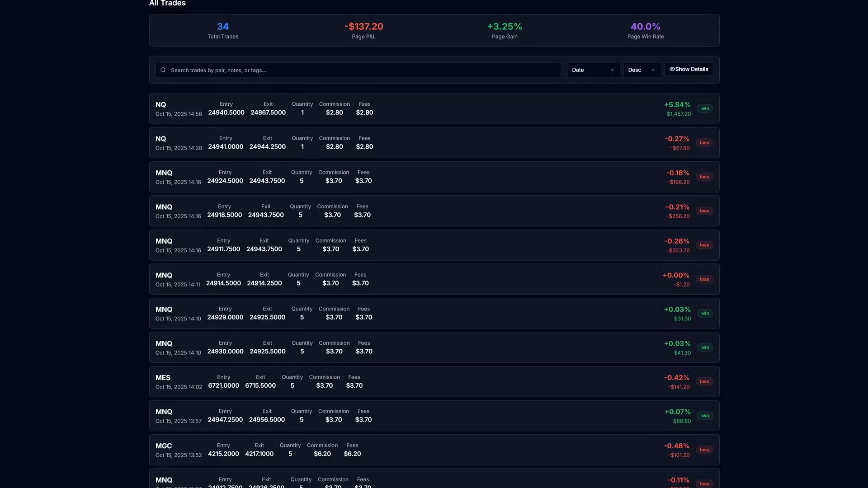Click the search magnifier icon
Screen dimensions: 868x488
click(x=163, y=70)
